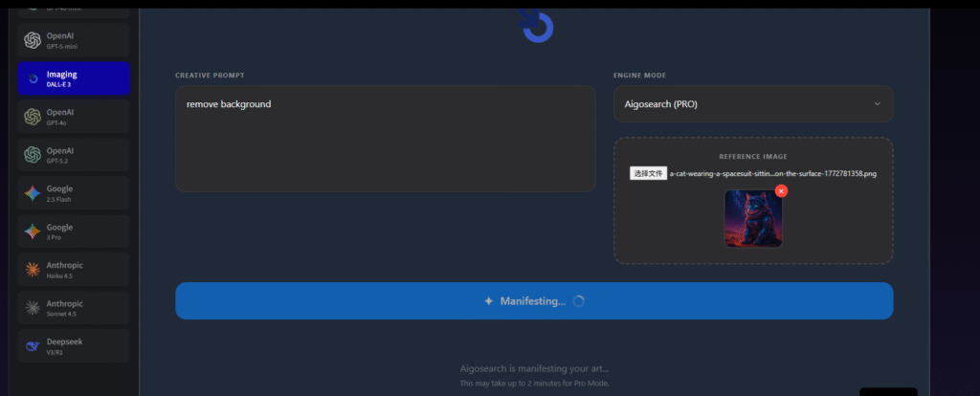Click the chevron arrow in Aigosearch (PRO) selector
Screen dimensions: 980x396
pyautogui.click(x=877, y=104)
